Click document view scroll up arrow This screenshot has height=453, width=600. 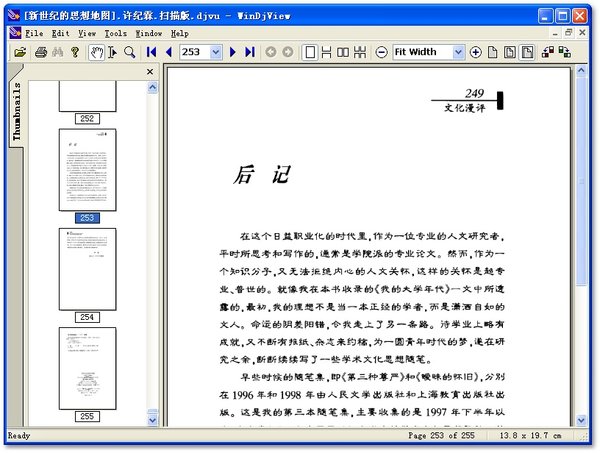pyautogui.click(x=581, y=70)
